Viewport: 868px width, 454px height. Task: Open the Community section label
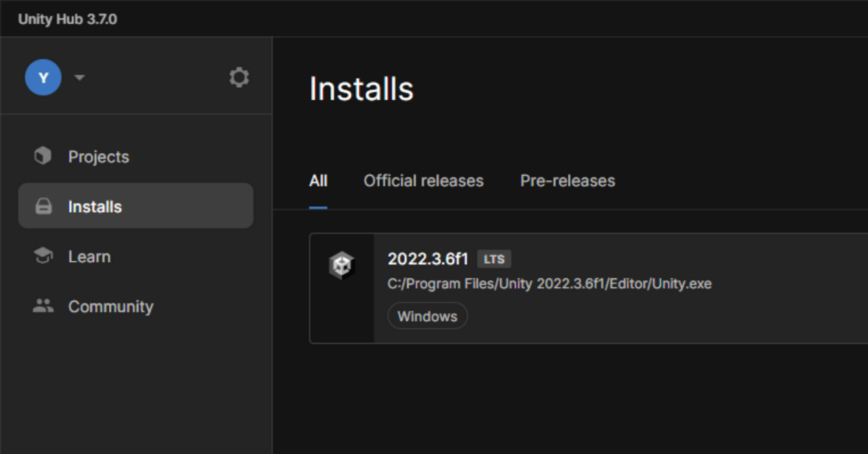point(111,306)
